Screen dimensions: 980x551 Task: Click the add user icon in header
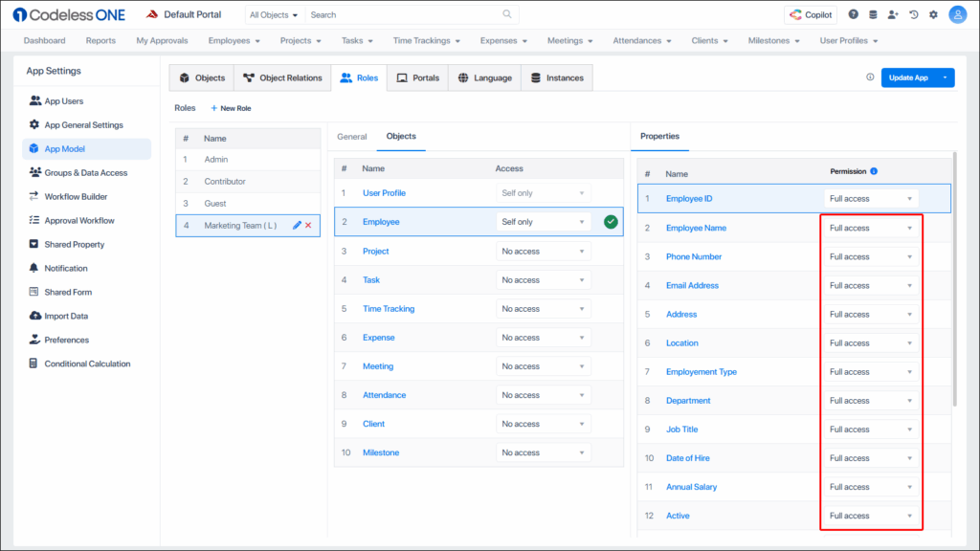click(x=893, y=14)
